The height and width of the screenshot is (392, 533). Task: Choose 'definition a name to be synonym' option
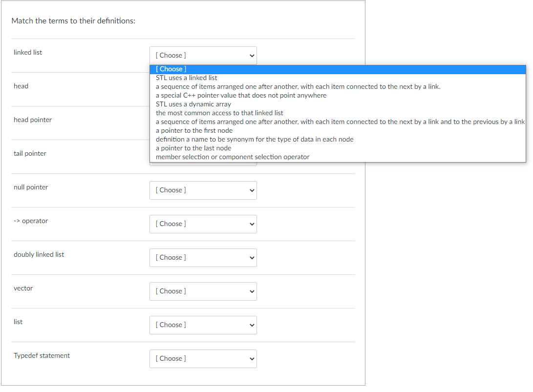pos(338,139)
